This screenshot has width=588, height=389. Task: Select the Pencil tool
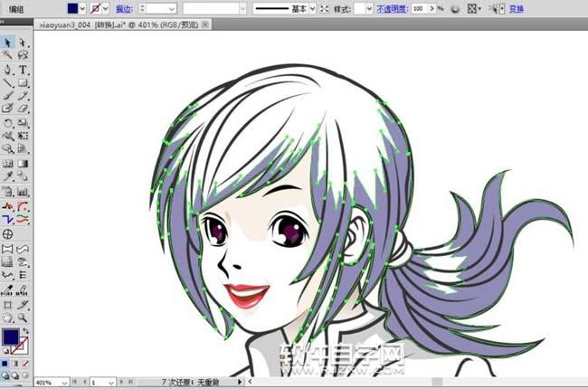click(23, 96)
